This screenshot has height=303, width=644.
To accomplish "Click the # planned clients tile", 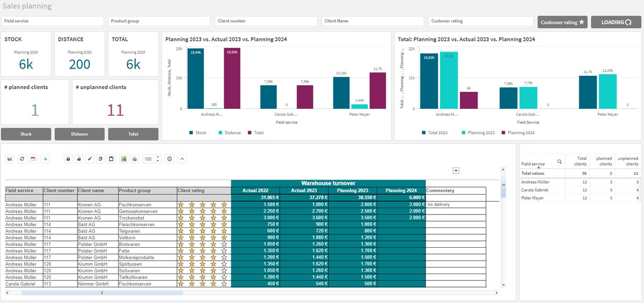I will coord(35,102).
